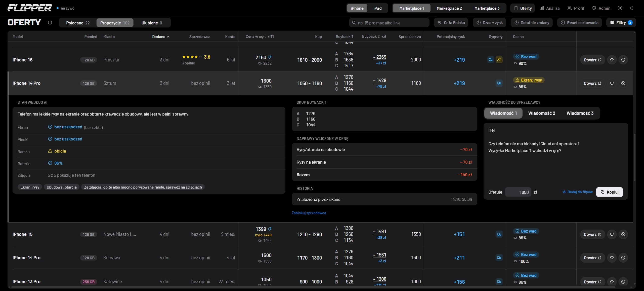Favorite the iPhone 13 Pro Katowice offer

(612, 282)
